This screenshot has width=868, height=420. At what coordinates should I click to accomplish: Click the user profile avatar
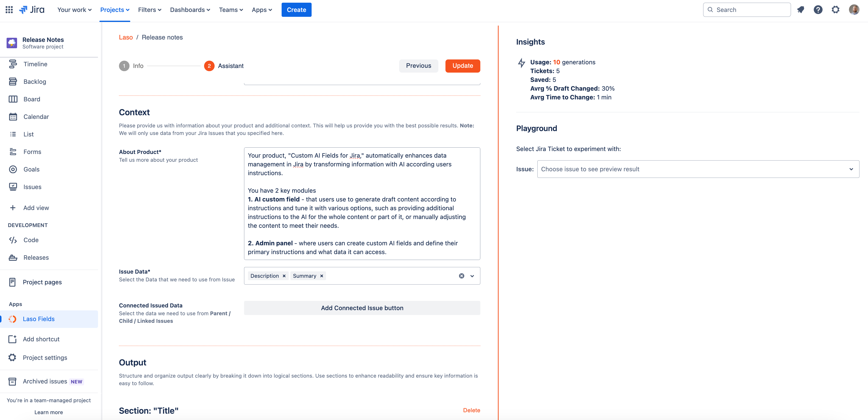click(x=854, y=10)
